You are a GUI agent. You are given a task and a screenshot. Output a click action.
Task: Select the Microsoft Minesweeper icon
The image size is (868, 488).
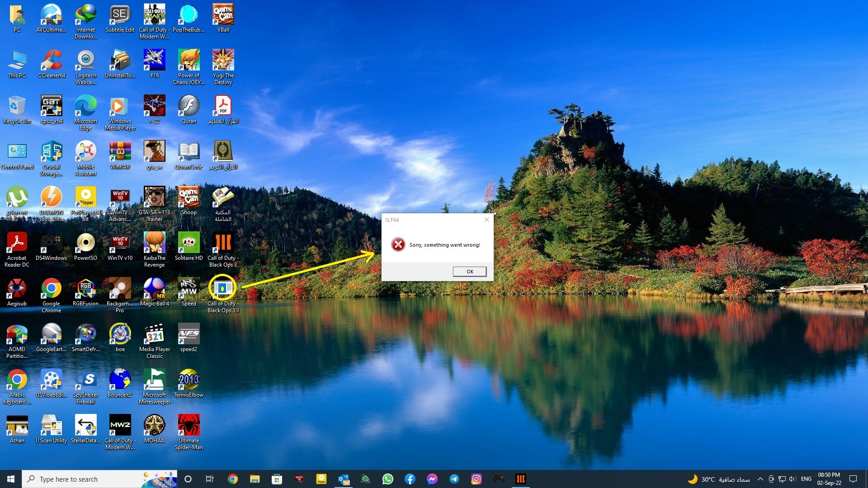click(154, 387)
